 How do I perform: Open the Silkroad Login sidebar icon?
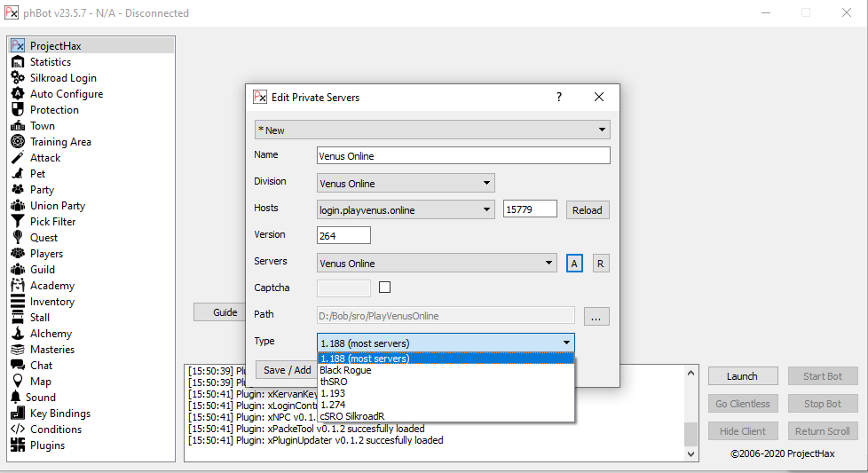tap(18, 78)
